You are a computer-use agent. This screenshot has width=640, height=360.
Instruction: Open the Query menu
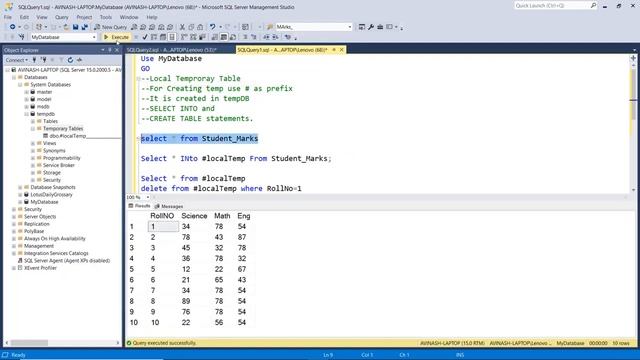click(x=62, y=17)
